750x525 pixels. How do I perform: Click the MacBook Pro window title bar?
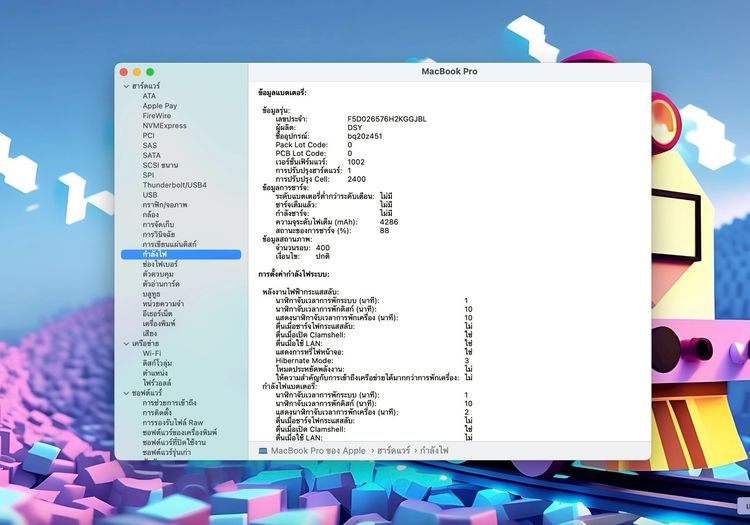click(448, 72)
